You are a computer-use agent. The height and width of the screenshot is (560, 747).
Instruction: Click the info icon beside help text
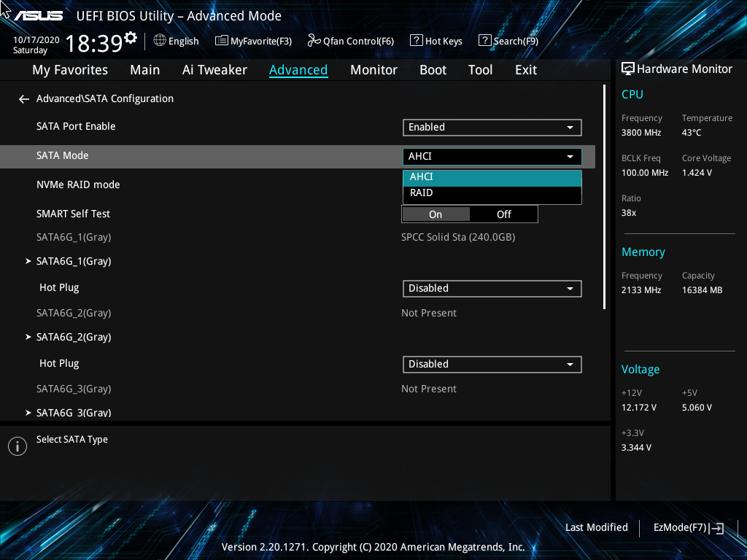[18, 446]
